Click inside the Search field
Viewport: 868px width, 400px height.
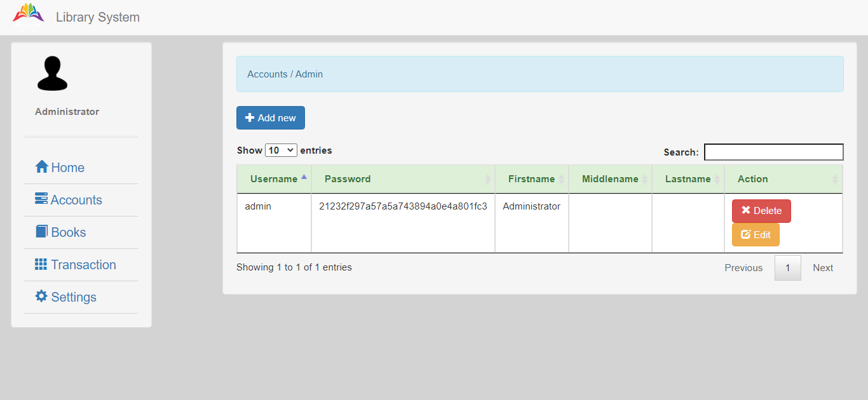click(x=773, y=152)
